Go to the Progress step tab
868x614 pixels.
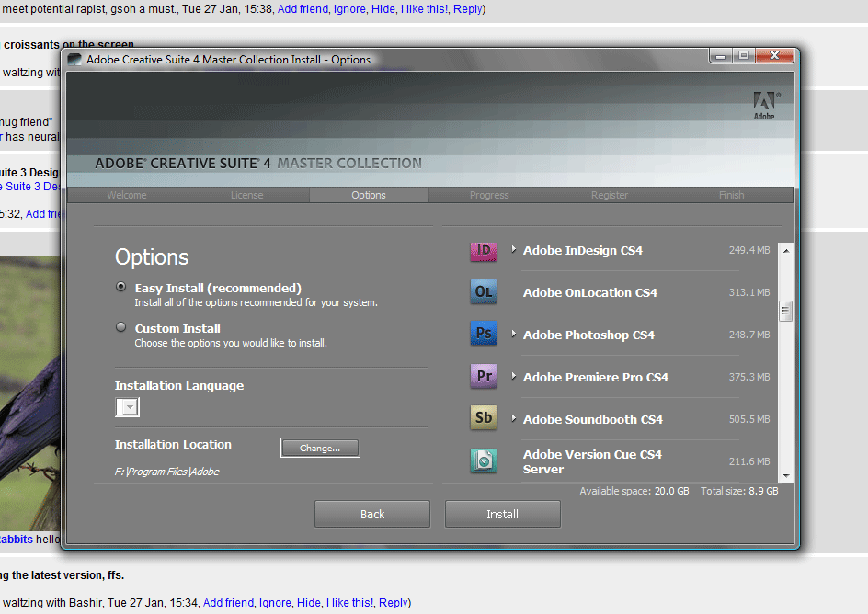(489, 195)
